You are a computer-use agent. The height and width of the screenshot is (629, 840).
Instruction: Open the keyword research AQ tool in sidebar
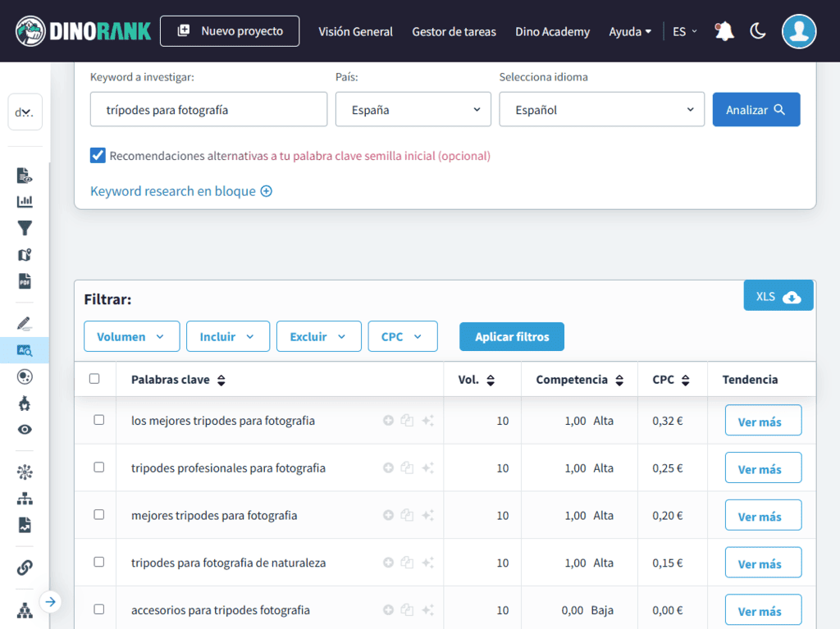point(24,350)
